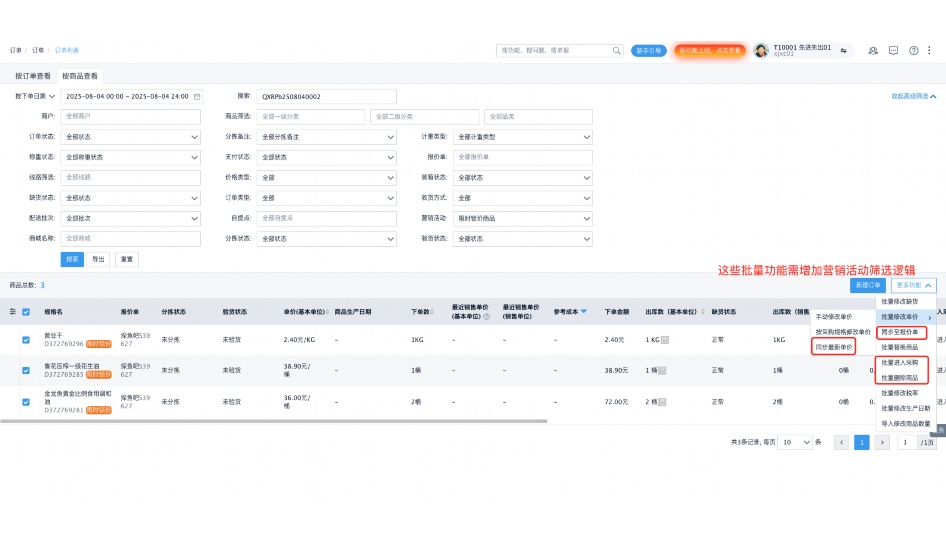Viewport: 946px width, 545px height.
Task: Click the search magnifier icon in top bar
Action: 616,50
